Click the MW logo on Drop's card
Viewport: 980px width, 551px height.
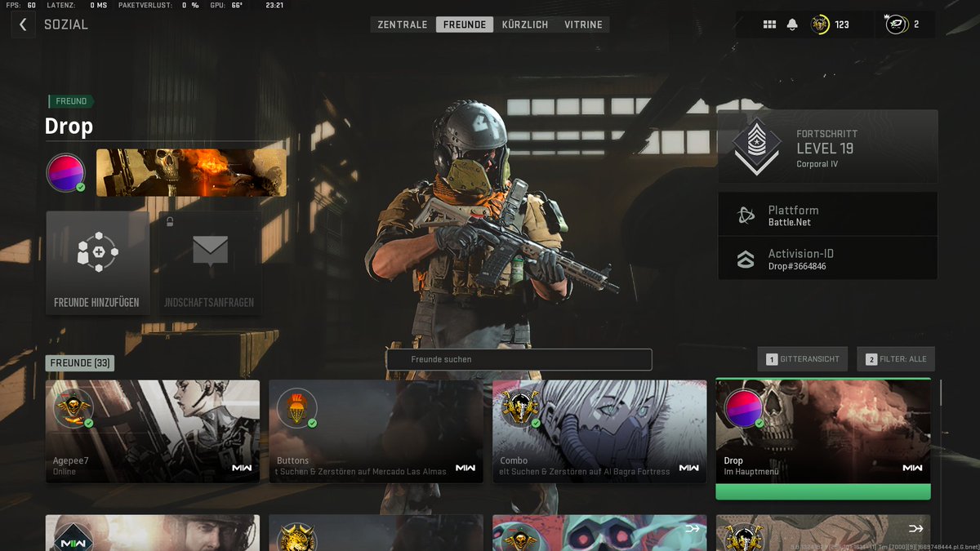coord(912,468)
